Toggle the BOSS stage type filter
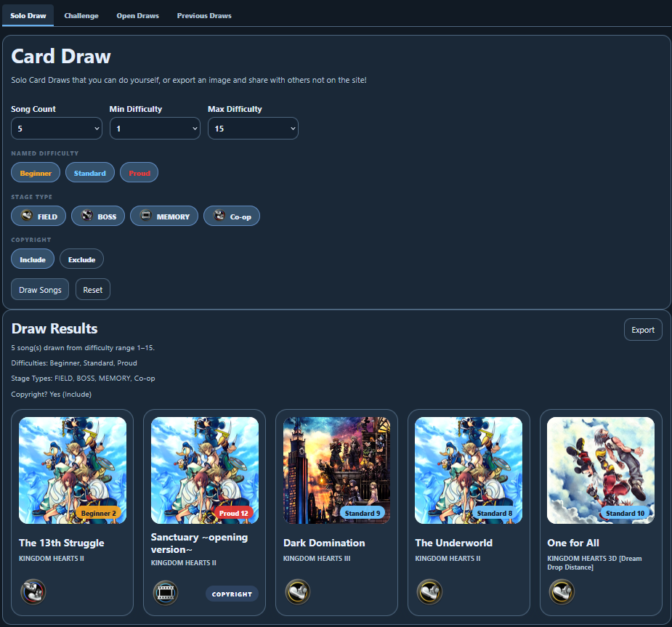 click(x=98, y=216)
